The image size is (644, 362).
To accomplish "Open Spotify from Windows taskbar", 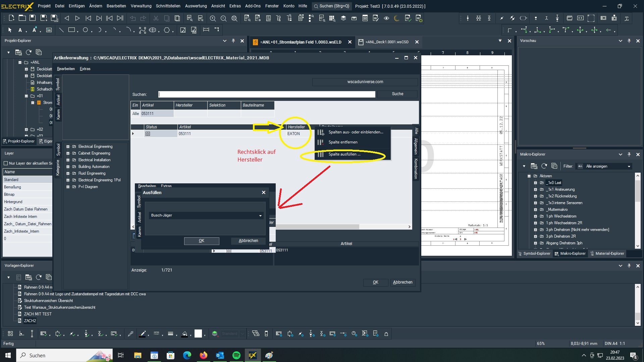I will click(236, 355).
